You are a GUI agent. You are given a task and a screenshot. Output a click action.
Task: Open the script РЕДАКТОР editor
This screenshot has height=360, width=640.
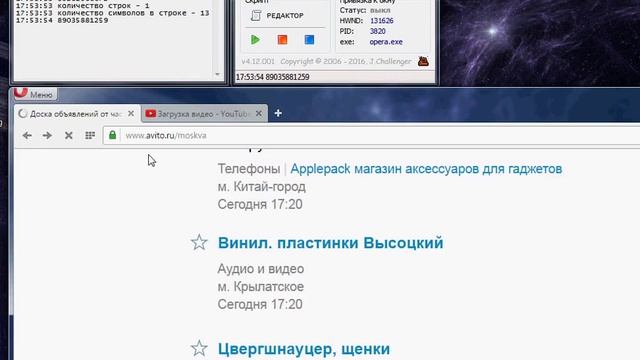tap(278, 16)
